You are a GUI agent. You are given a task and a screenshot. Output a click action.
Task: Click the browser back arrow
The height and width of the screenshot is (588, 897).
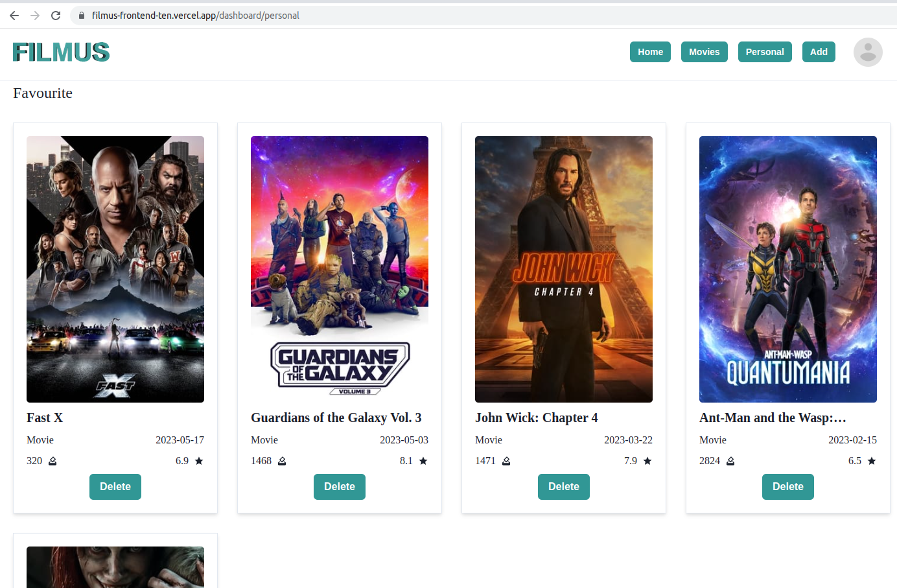[x=14, y=16]
